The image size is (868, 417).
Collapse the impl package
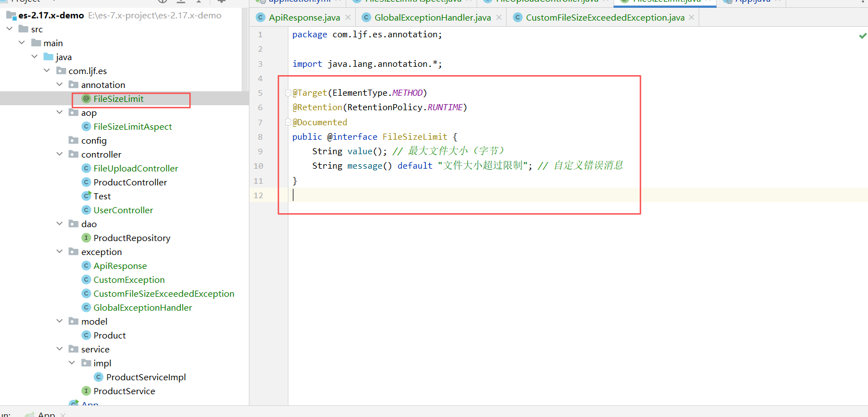coord(72,363)
